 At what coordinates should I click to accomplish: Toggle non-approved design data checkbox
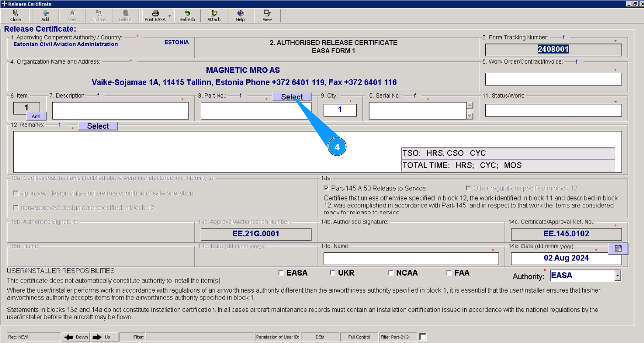pos(16,208)
